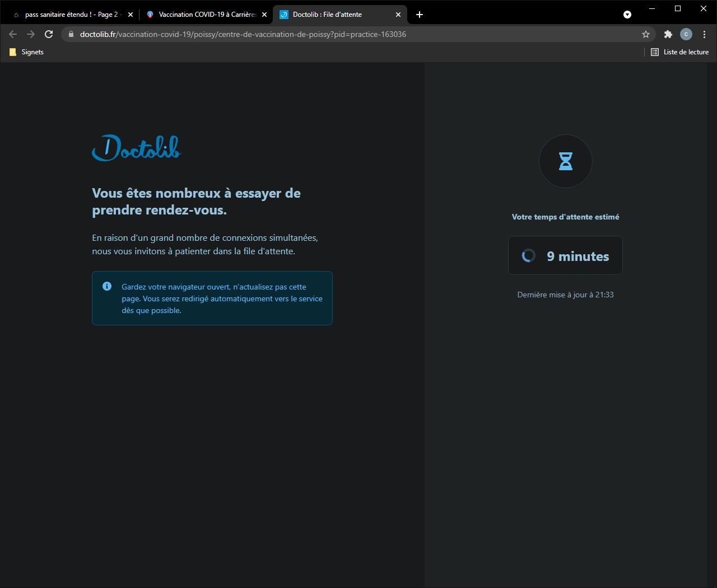Click Votre temps d'attente estimé label
The height and width of the screenshot is (588, 717).
tap(566, 217)
